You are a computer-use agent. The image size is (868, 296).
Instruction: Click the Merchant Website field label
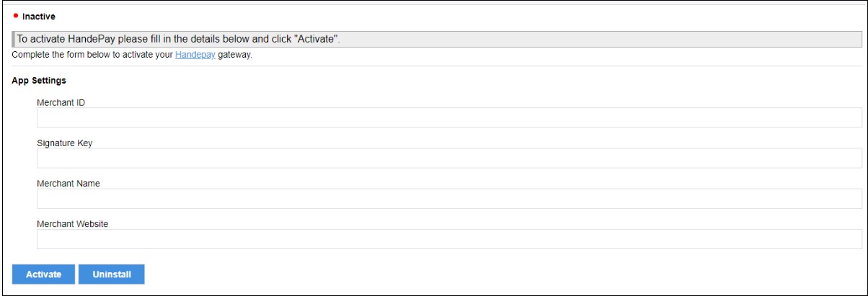(72, 223)
